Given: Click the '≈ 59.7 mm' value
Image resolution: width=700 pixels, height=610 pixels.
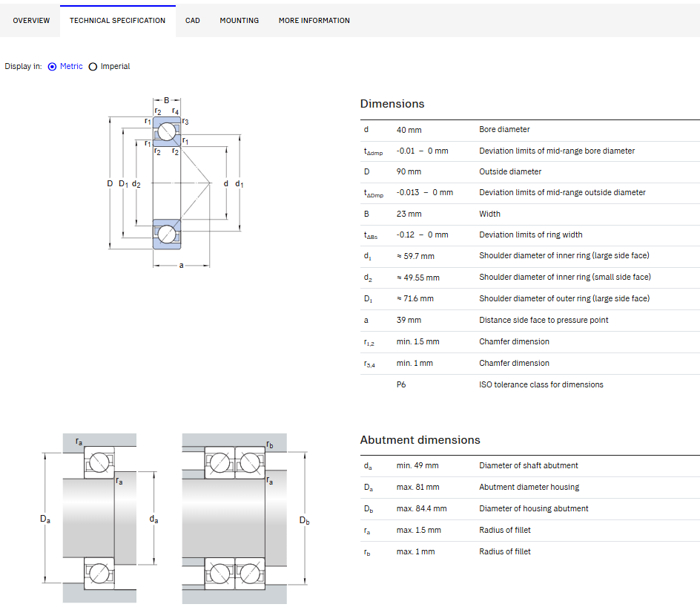Looking at the screenshot, I should [415, 256].
